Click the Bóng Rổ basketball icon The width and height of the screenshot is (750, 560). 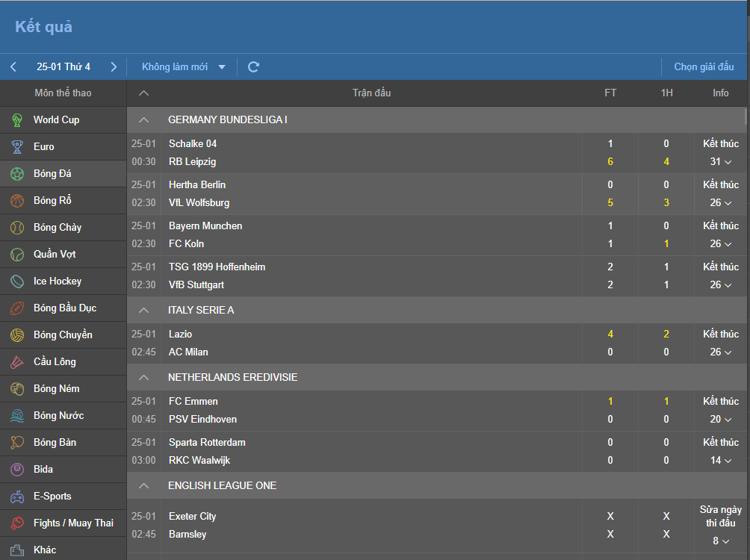tap(17, 200)
